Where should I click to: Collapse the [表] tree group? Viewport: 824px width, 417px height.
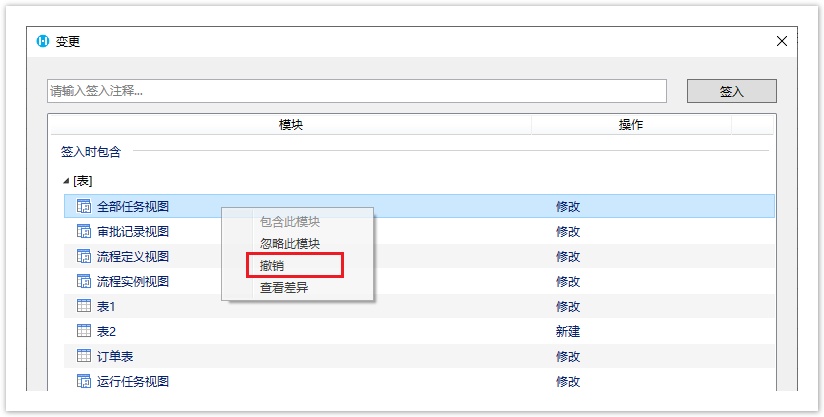[x=66, y=181]
